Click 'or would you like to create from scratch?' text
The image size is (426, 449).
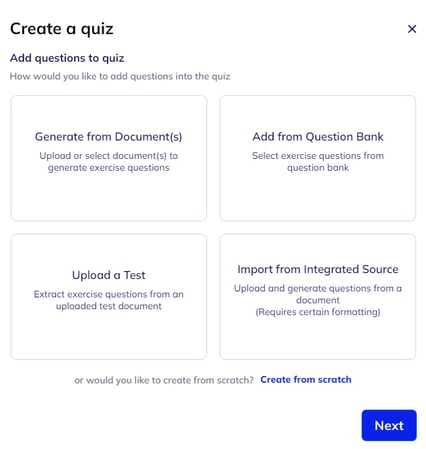tap(164, 380)
